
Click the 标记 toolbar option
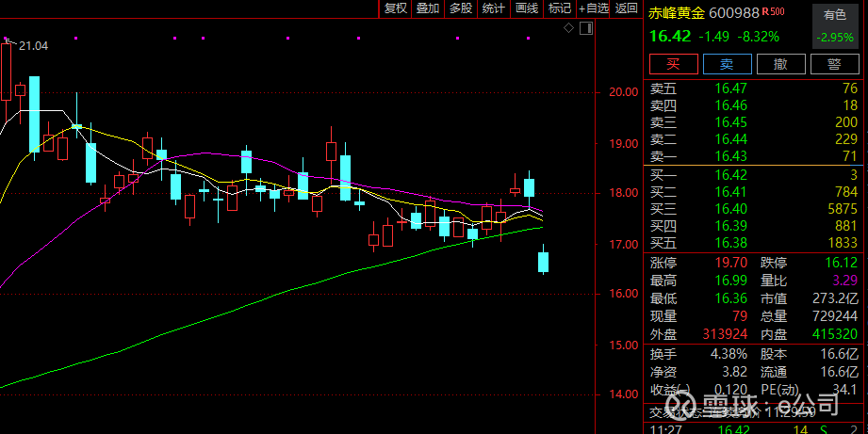[559, 8]
